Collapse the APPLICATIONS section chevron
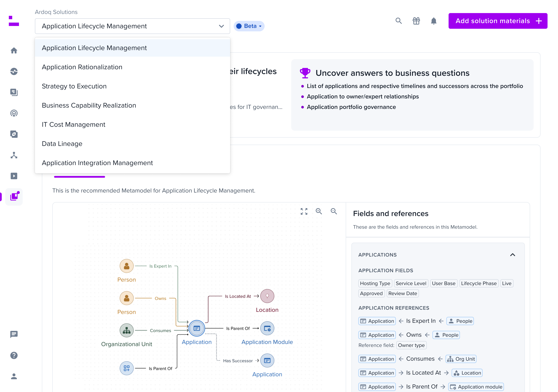558x392 pixels. click(x=513, y=255)
